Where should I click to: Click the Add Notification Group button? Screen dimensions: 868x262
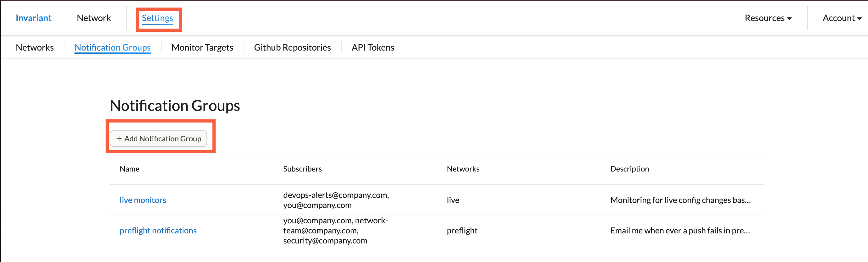pyautogui.click(x=158, y=139)
